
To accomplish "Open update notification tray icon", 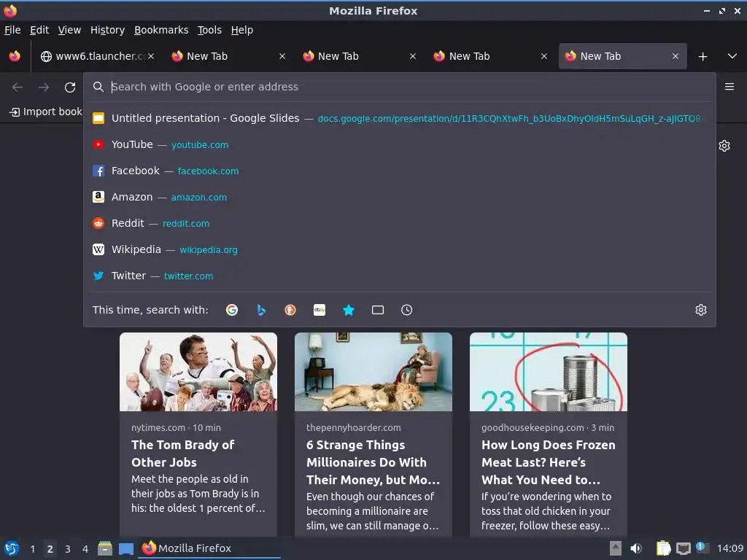I will pyautogui.click(x=702, y=548).
